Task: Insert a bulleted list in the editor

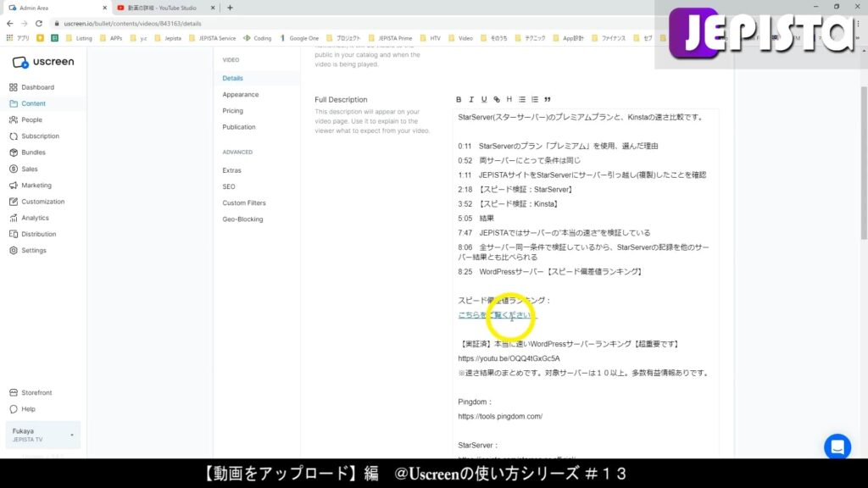Action: (x=522, y=100)
